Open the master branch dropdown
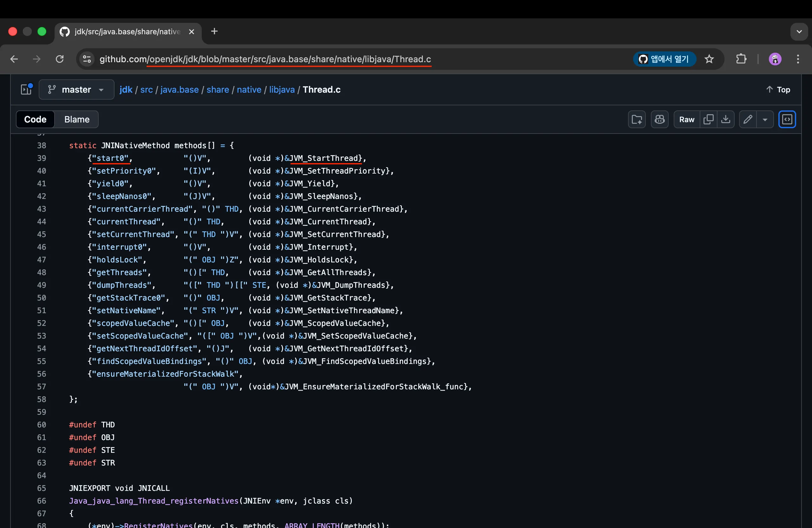 coord(76,89)
